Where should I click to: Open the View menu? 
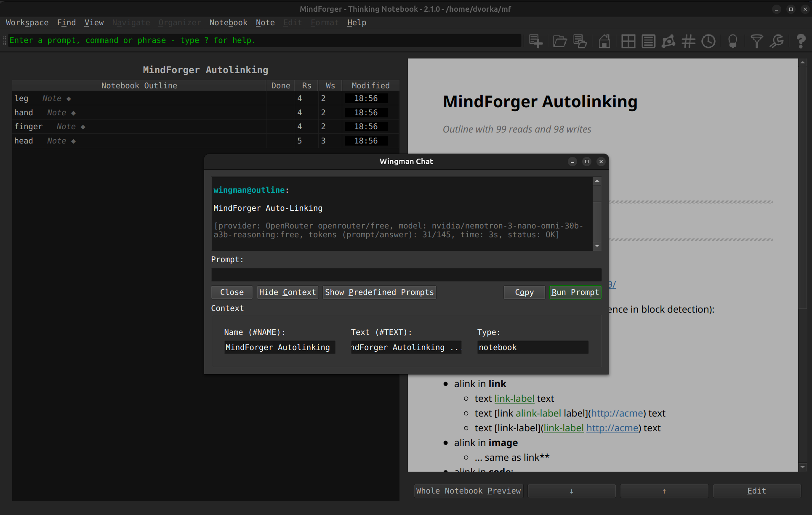click(94, 23)
